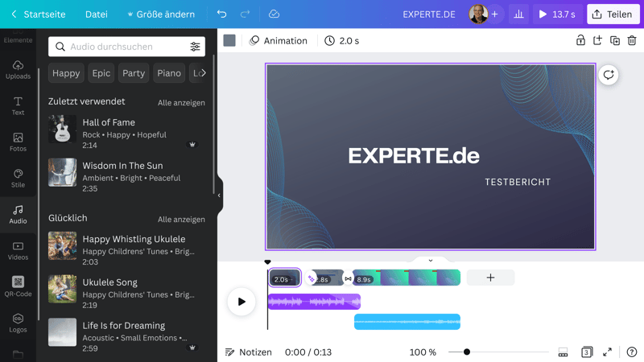Open the grid view pages icon
The width and height of the screenshot is (644, 362).
coord(587,352)
